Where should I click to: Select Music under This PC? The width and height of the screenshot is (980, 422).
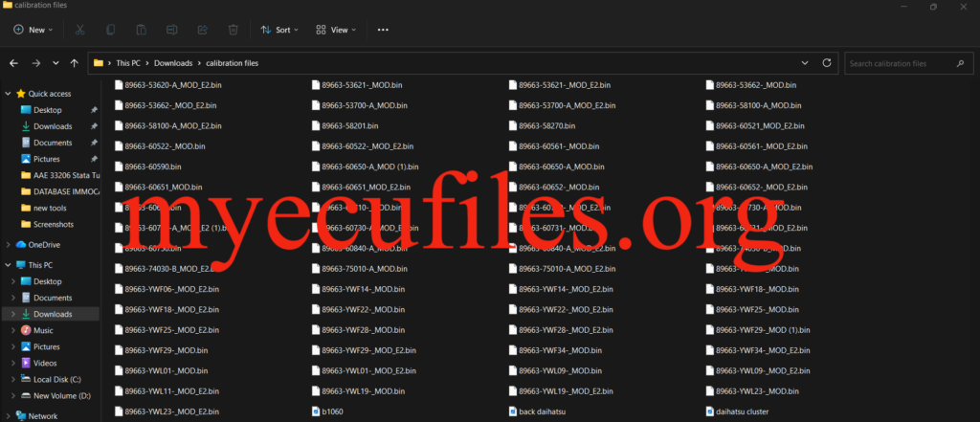click(44, 330)
